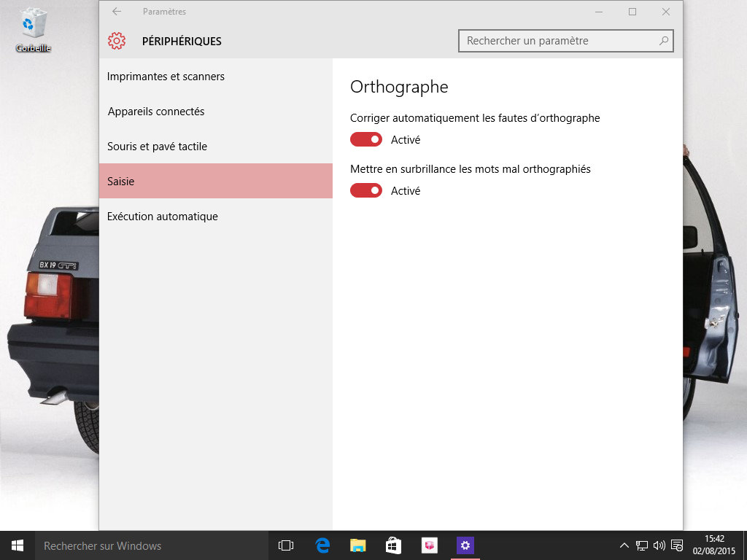This screenshot has width=747, height=560.
Task: Disable automatic spelling correction toggle
Action: pos(366,139)
